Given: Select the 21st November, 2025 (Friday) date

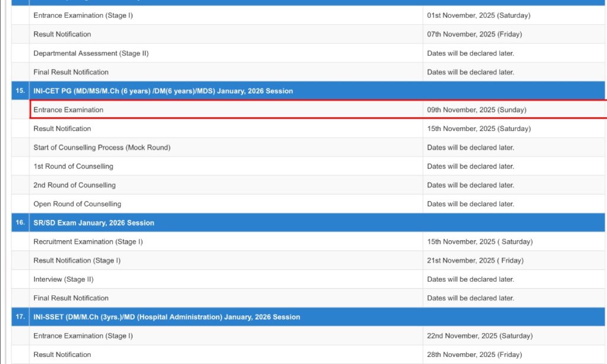Looking at the screenshot, I should [x=475, y=260].
